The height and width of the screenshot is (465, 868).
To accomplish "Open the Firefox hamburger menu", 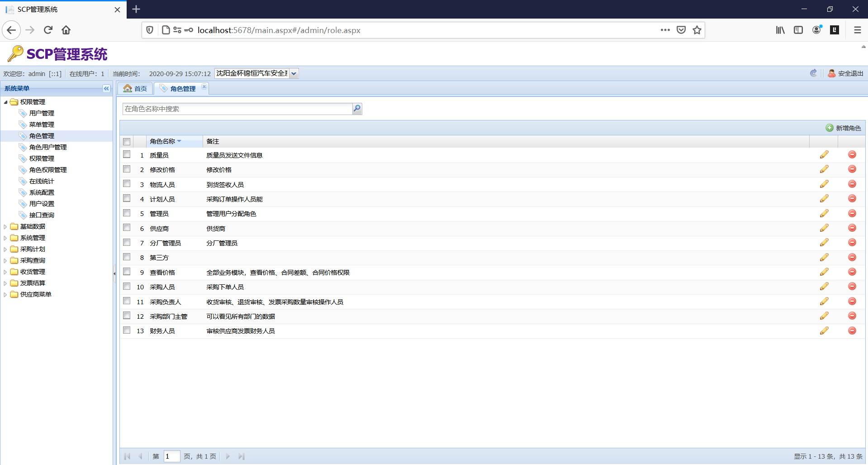I will pos(857,30).
